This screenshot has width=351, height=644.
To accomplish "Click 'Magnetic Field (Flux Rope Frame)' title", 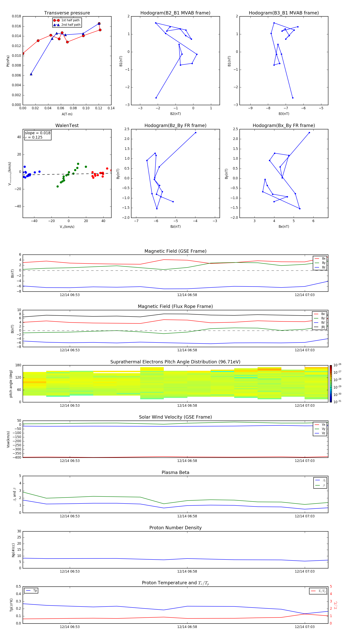I will 175,307.
